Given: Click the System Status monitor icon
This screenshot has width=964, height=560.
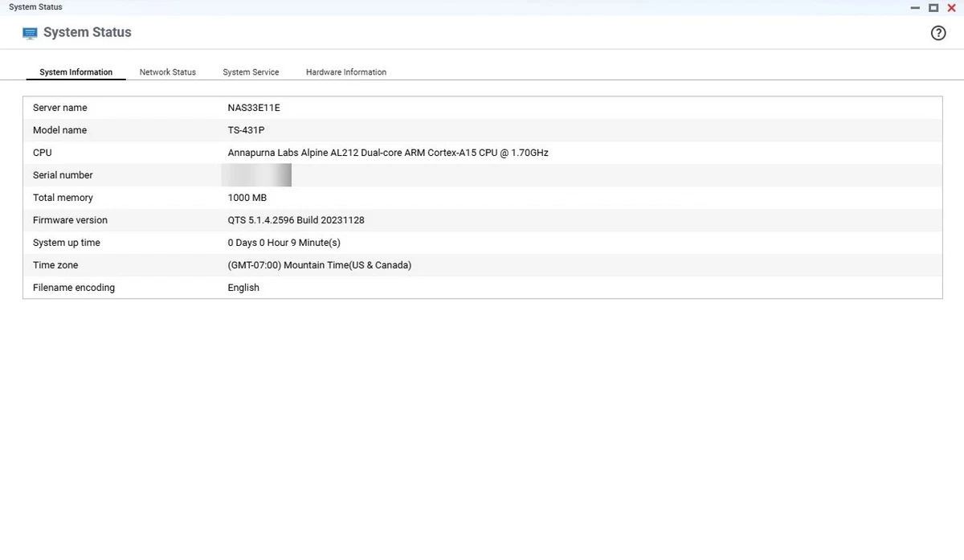Looking at the screenshot, I should point(31,33).
